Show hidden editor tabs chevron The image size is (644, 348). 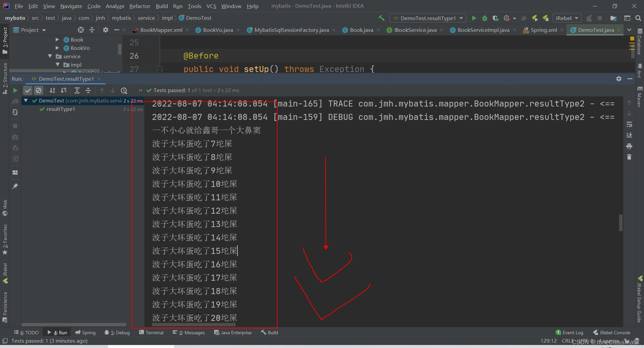click(x=629, y=30)
